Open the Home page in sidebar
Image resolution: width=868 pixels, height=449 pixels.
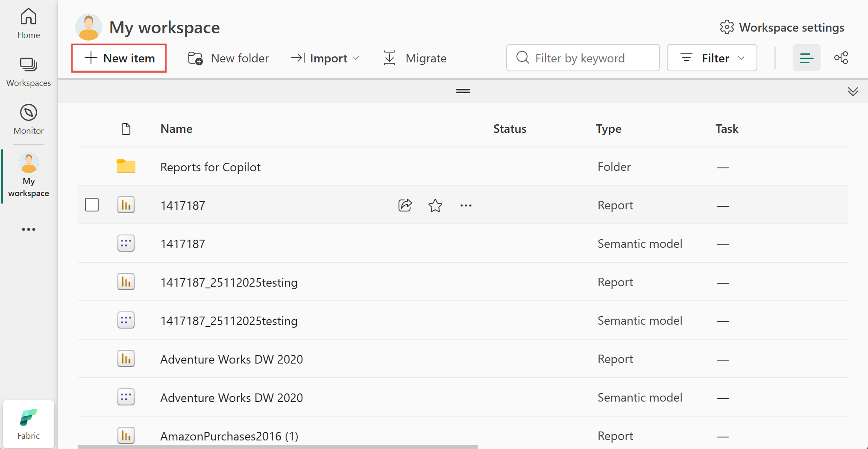(x=29, y=23)
